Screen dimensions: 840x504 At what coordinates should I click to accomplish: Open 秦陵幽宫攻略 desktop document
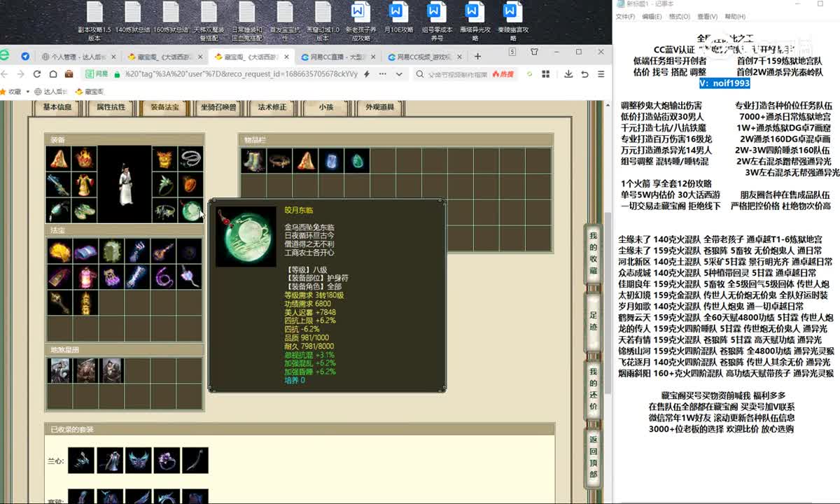513,21
